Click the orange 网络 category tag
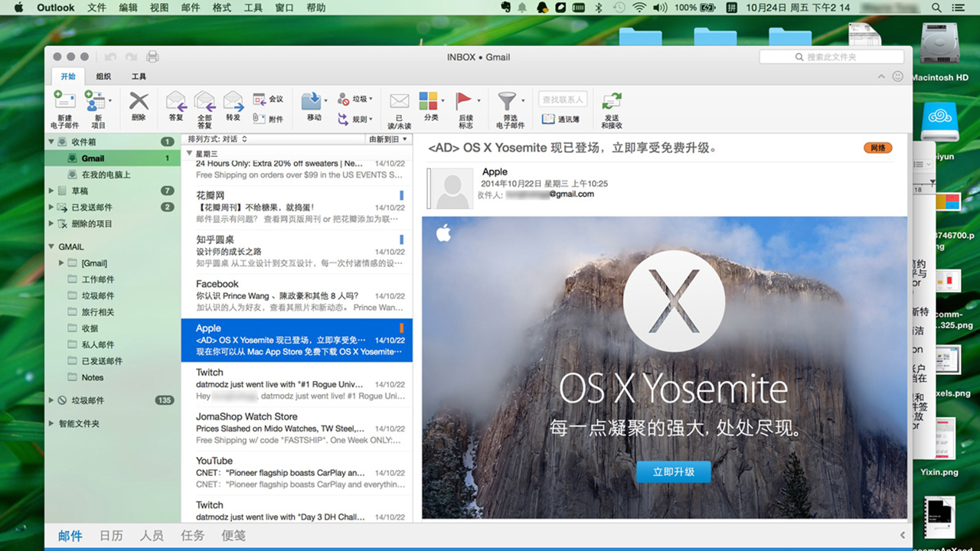 click(x=877, y=148)
